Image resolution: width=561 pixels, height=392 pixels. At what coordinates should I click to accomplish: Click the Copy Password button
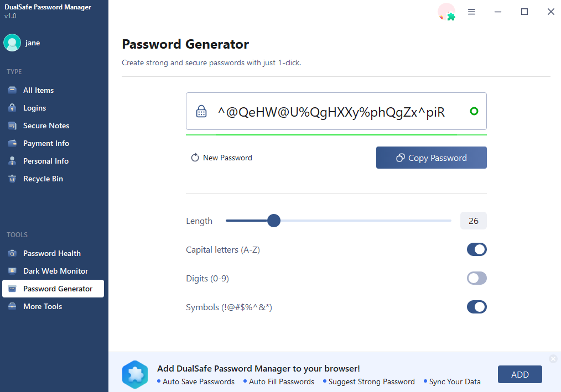(x=431, y=158)
